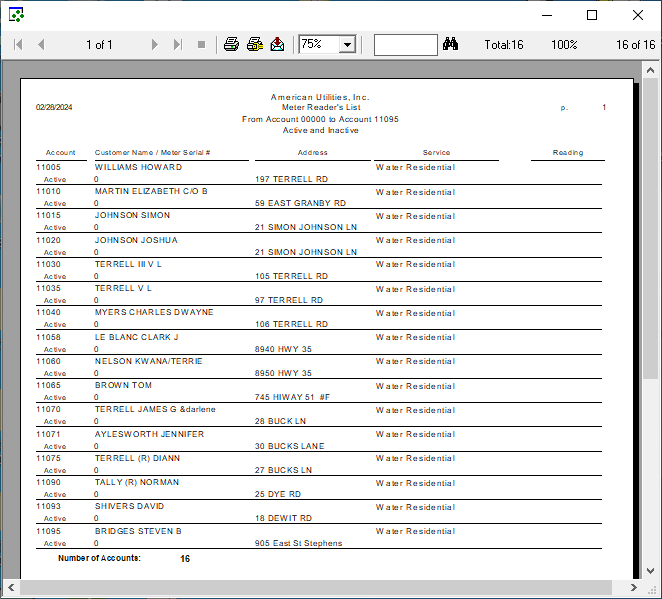Click the '16 of 16' record indicator

click(x=635, y=45)
